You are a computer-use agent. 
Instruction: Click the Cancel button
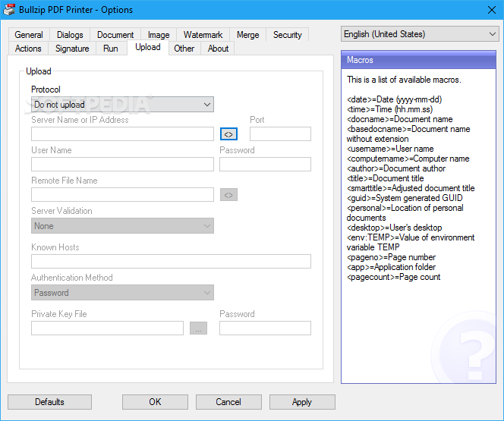(228, 402)
